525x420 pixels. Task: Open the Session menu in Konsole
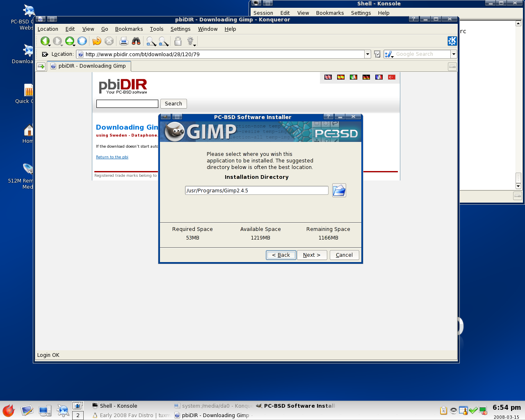(x=263, y=13)
